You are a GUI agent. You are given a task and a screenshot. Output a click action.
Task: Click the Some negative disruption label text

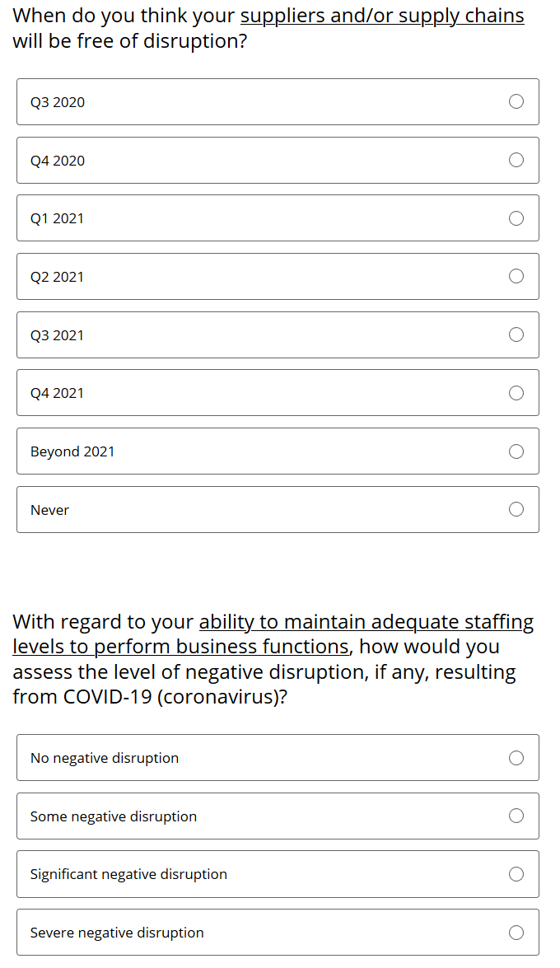click(114, 816)
